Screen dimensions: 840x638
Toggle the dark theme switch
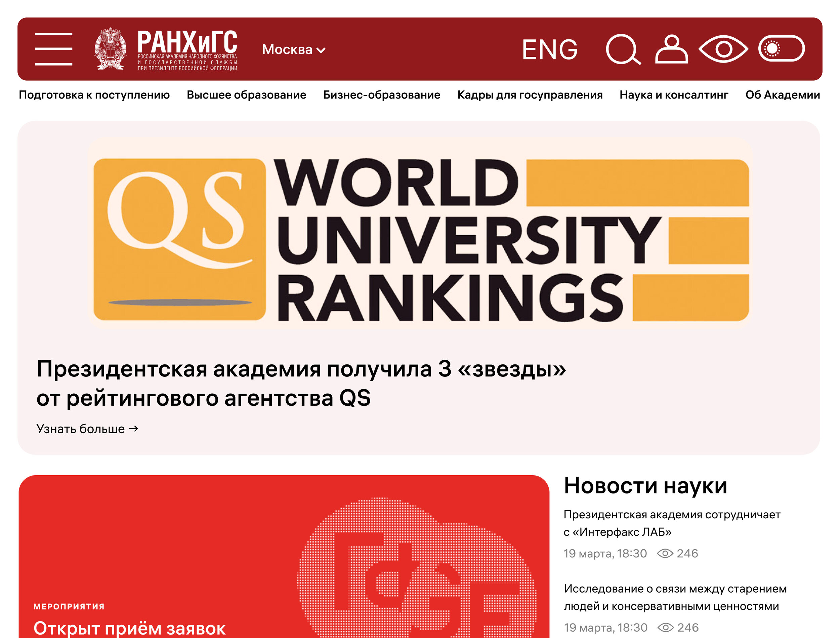coord(781,49)
